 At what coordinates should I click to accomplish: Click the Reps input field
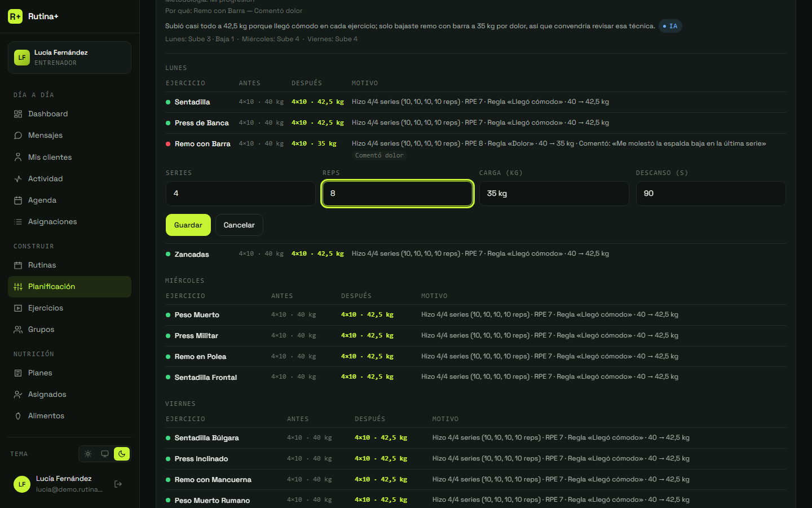(x=398, y=194)
